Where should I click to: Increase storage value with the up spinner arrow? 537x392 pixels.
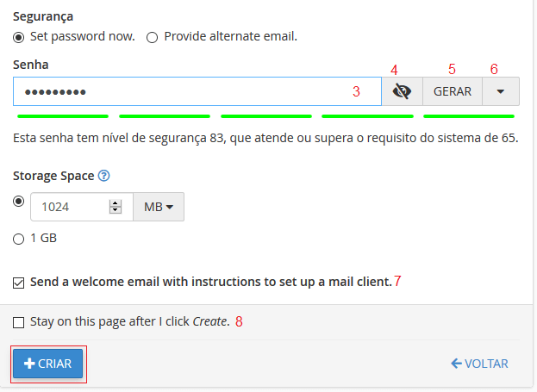pos(116,202)
